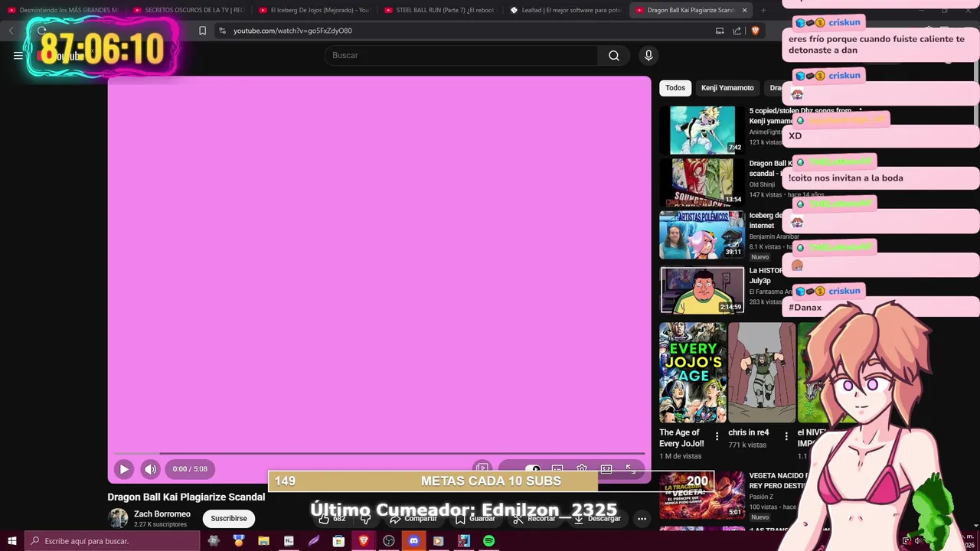Select the 'Todos' filter chip
Image resolution: width=980 pixels, height=551 pixels.
click(x=675, y=88)
